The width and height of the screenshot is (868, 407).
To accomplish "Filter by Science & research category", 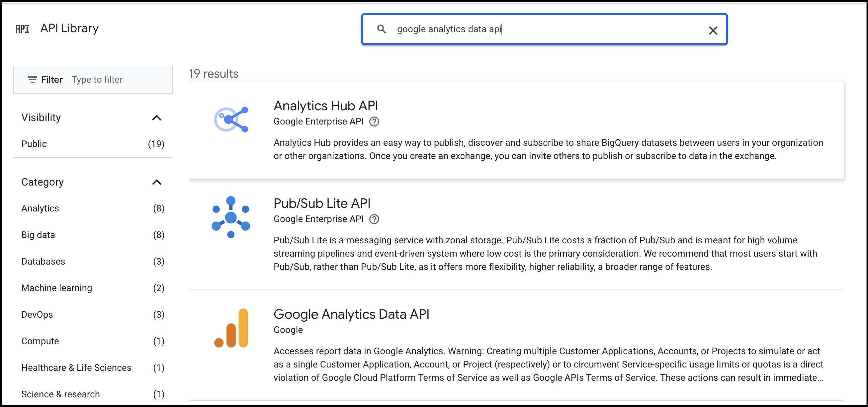I will [93, 394].
